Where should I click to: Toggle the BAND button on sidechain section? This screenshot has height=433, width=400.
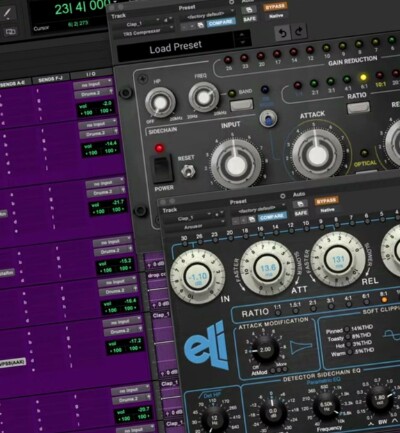tap(242, 105)
